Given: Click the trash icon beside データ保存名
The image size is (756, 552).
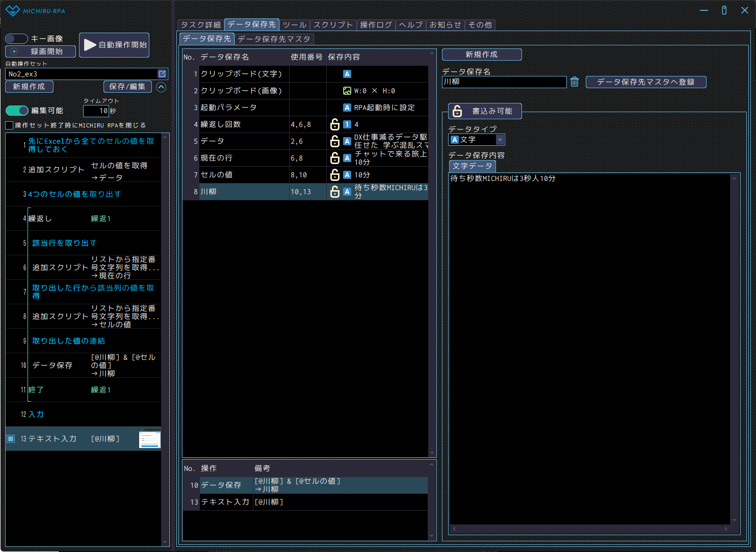Looking at the screenshot, I should pos(575,82).
